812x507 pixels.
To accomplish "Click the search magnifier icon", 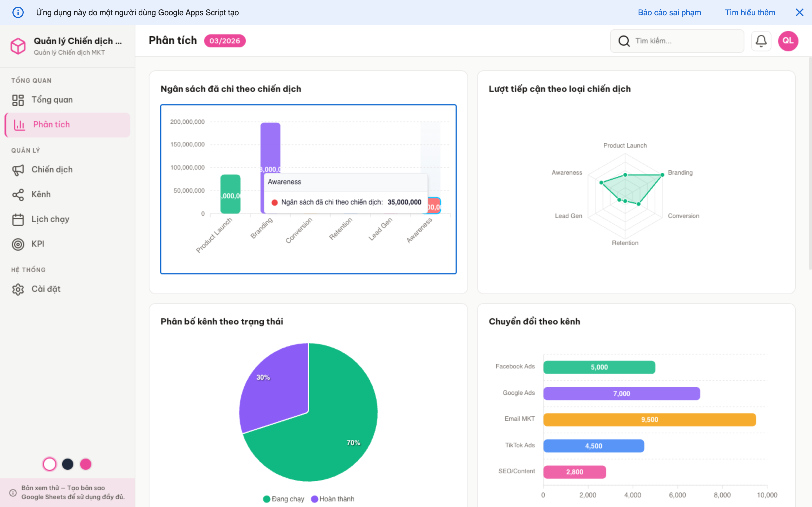I will [624, 41].
